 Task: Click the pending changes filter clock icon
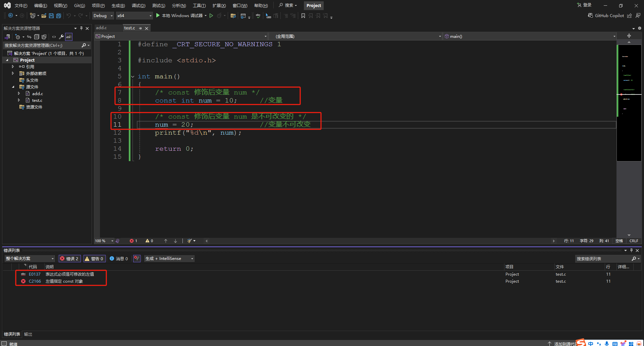18,37
